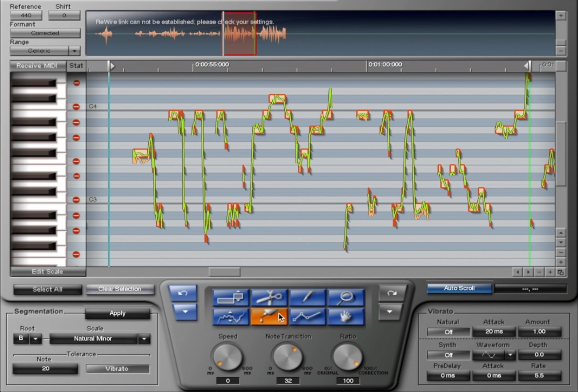Click the Note Transition 32 value box
Viewport: 578px width, 392px height.
(288, 381)
